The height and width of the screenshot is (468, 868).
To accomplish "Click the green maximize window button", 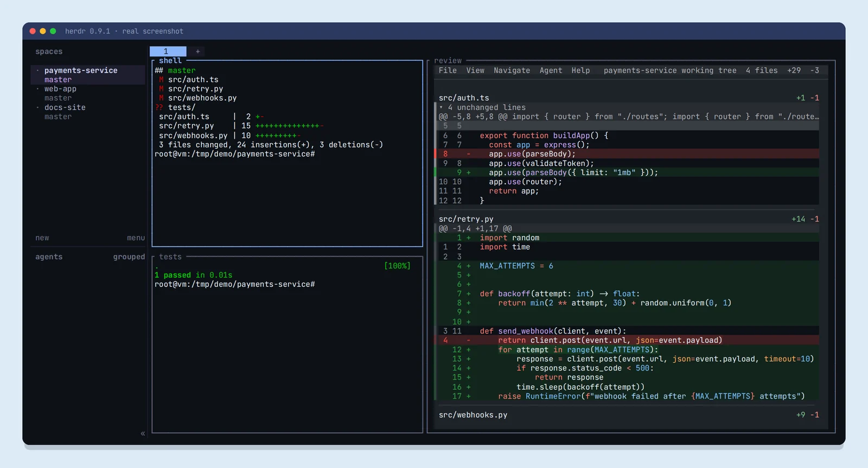I will [x=53, y=31].
